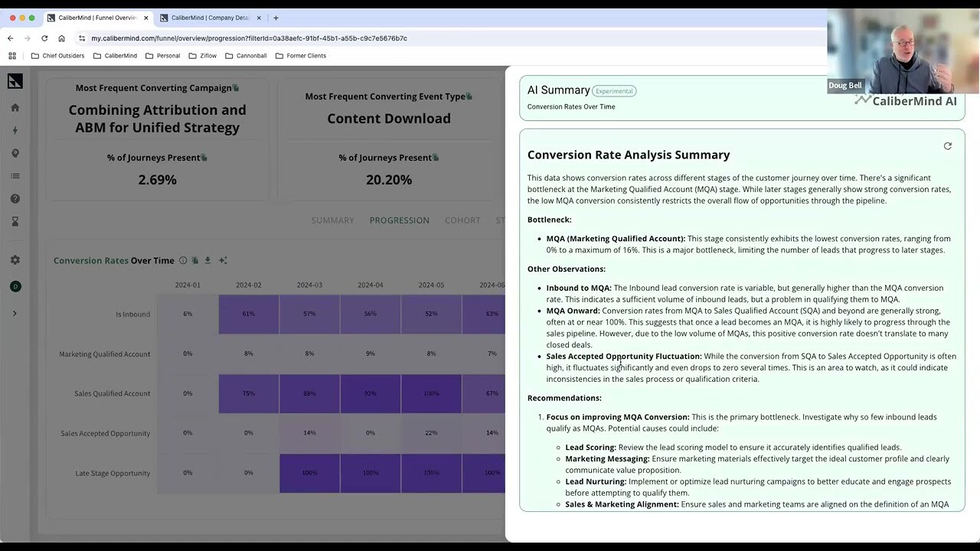Click the download icon on the chart header
This screenshot has height=551, width=980.
coord(207,260)
